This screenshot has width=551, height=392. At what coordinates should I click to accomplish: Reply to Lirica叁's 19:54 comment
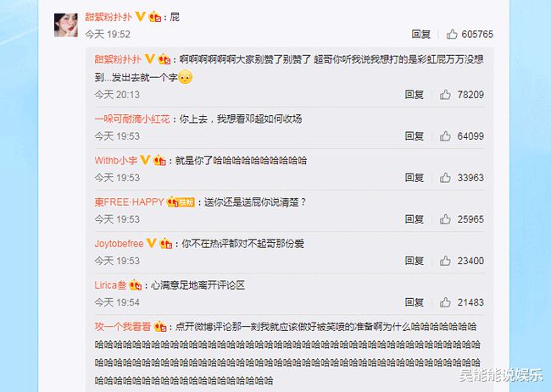[x=415, y=302]
